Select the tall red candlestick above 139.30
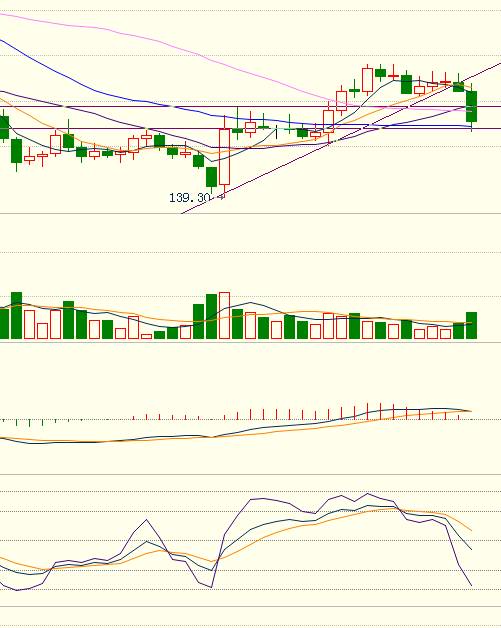501x628 pixels. [224, 156]
